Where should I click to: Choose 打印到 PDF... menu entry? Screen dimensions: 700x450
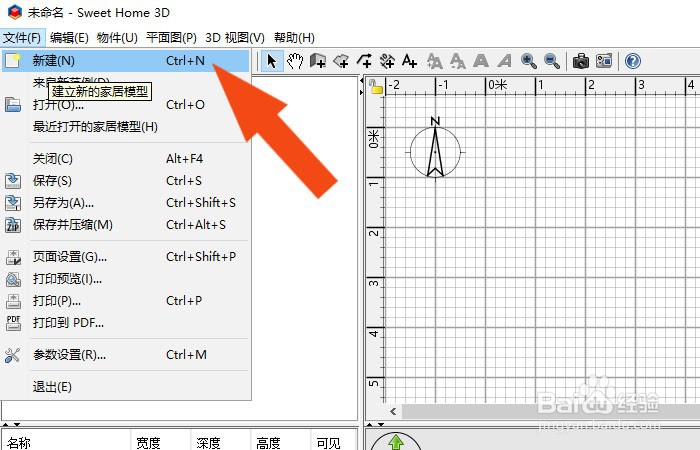125,323
